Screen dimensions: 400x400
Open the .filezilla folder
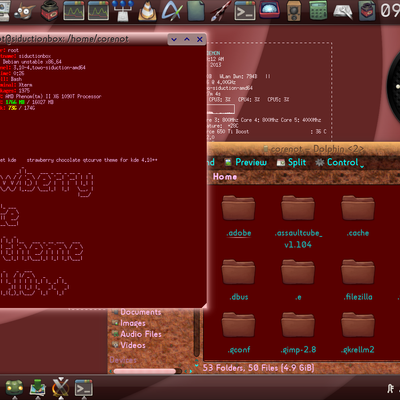[x=358, y=280]
